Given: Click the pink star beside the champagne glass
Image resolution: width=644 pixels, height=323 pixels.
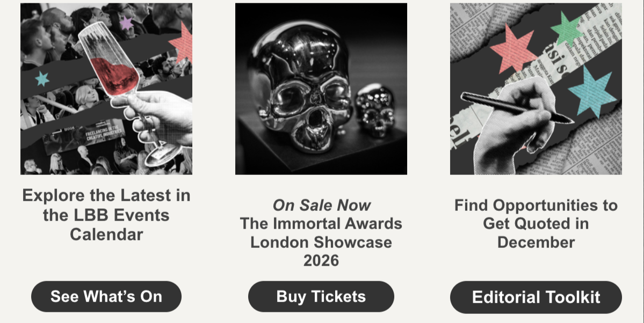Looking at the screenshot, I should [182, 43].
